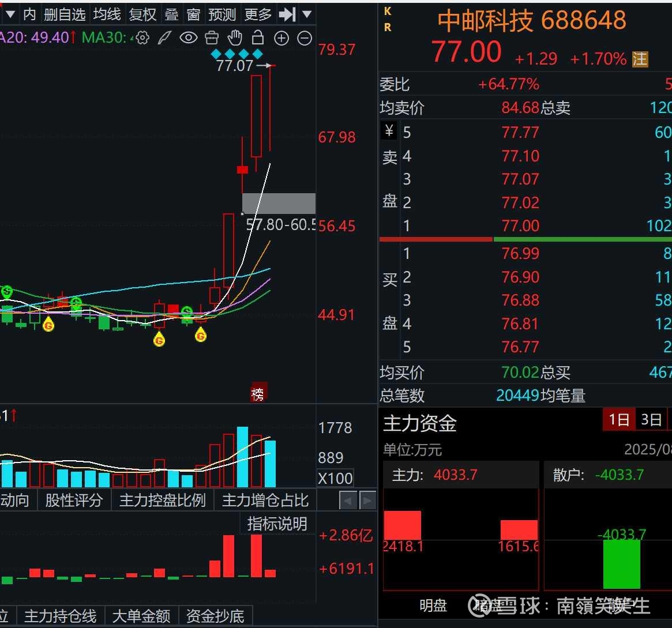The image size is (672, 628).
Task: Click 删自选 to remove from watchlist
Action: tap(65, 14)
